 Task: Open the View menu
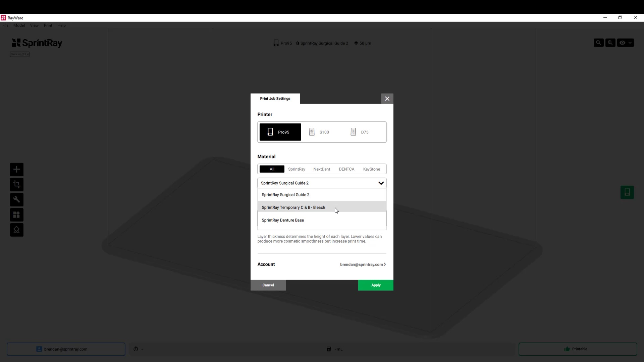coord(34,25)
